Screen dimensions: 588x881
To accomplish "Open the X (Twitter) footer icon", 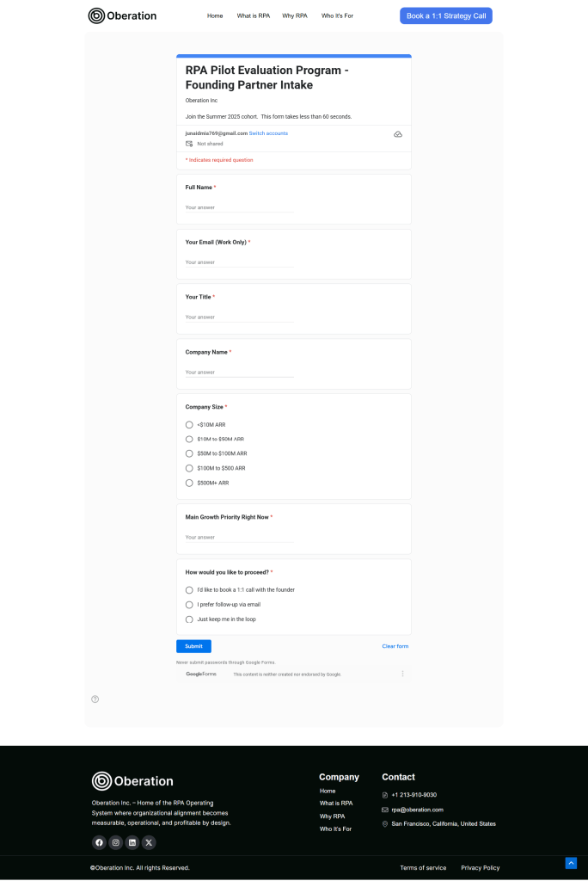I will 149,842.
